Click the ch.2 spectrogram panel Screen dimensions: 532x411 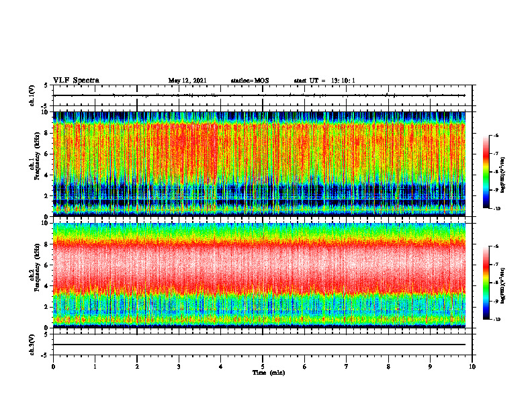pos(259,275)
